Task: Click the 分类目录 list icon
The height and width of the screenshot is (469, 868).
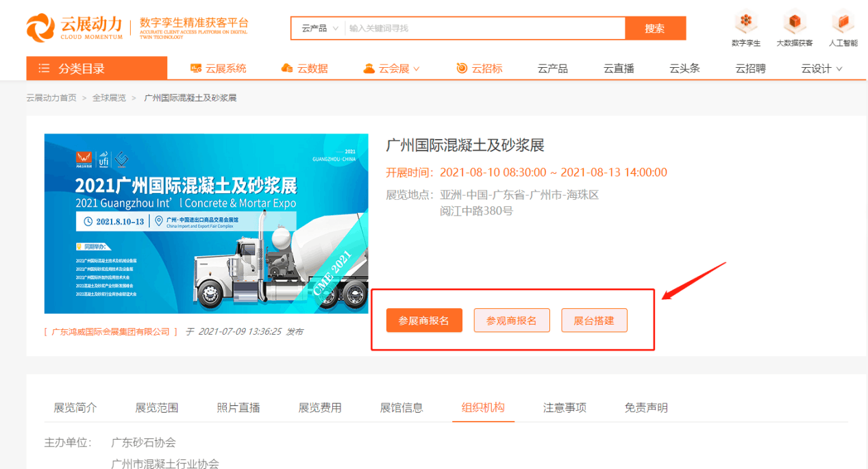Action: pos(43,68)
